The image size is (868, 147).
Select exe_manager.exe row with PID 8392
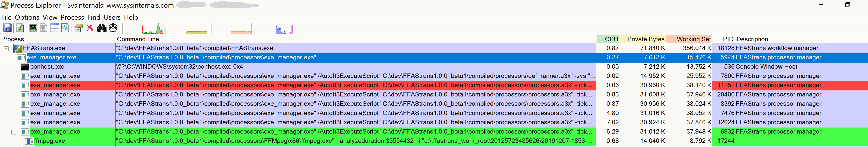(x=434, y=104)
